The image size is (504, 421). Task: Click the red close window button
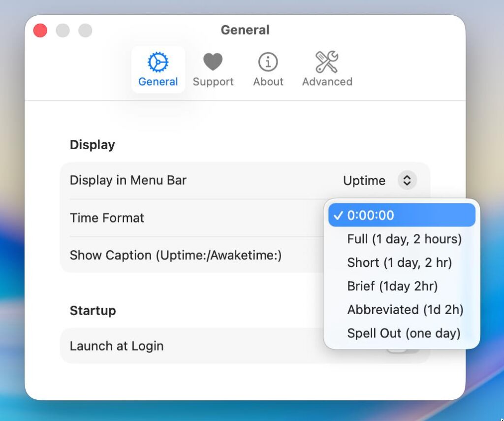tap(40, 31)
